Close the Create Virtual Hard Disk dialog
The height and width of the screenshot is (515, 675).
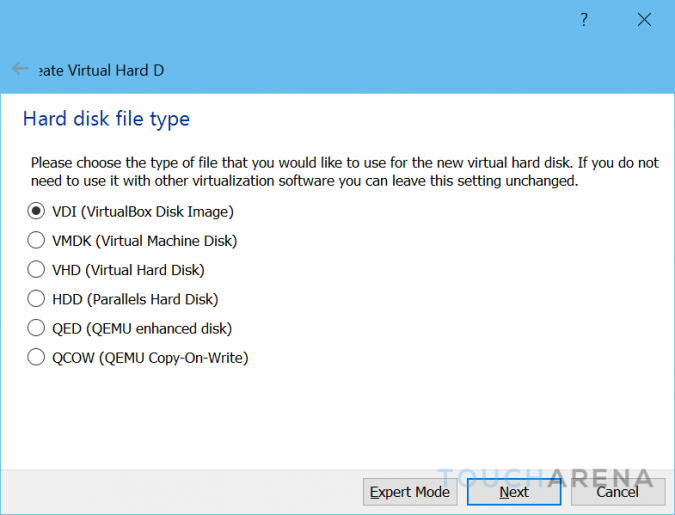[644, 19]
